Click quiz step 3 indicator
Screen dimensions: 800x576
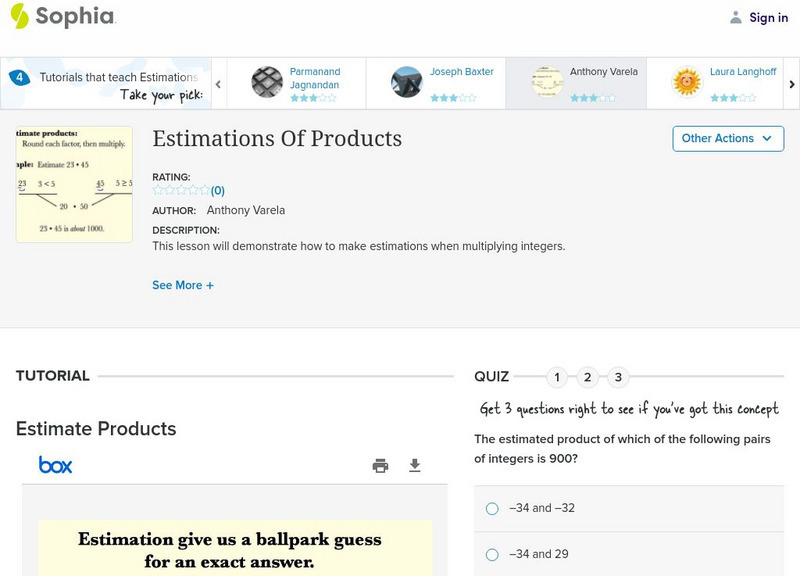pos(619,377)
